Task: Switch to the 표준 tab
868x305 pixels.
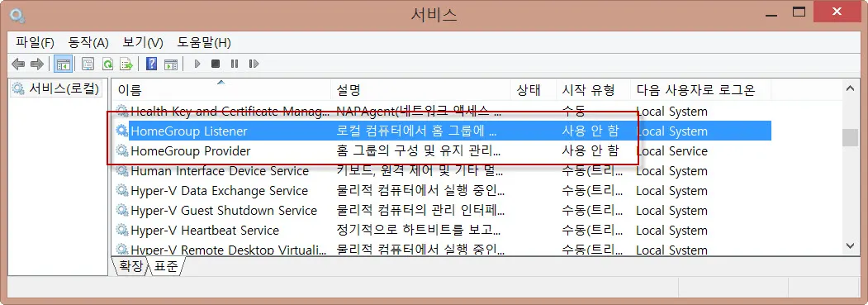Action: [x=165, y=266]
